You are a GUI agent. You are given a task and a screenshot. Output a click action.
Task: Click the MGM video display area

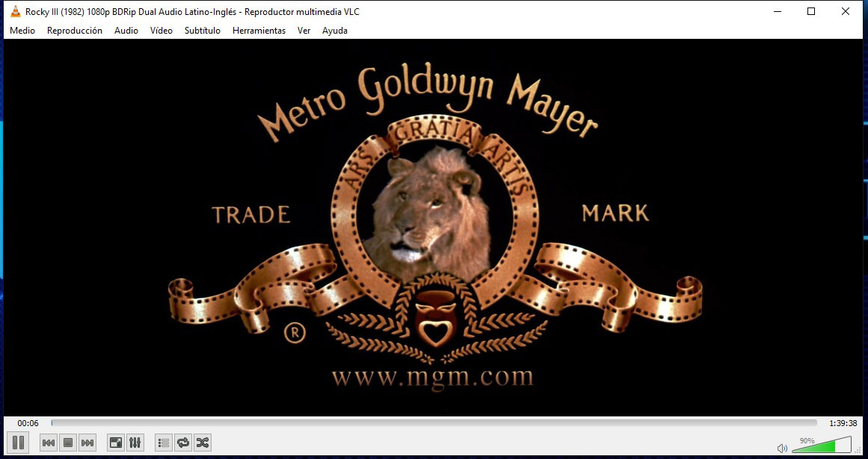tap(434, 227)
